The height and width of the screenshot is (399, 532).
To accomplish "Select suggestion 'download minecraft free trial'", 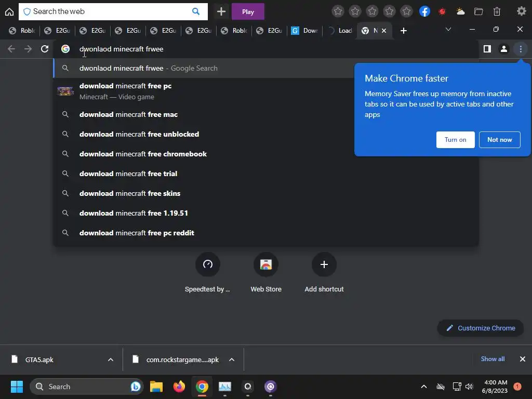I will click(266, 174).
